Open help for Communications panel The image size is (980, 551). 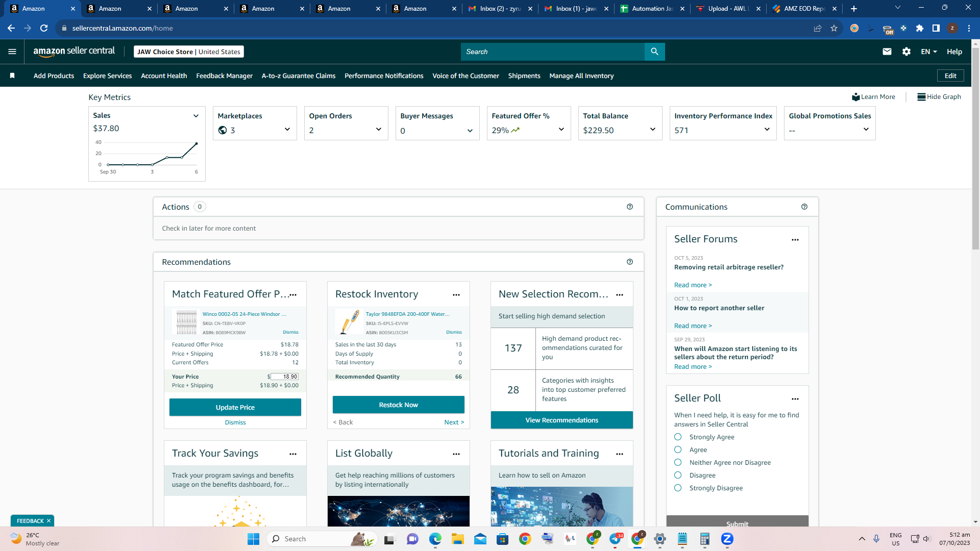804,207
